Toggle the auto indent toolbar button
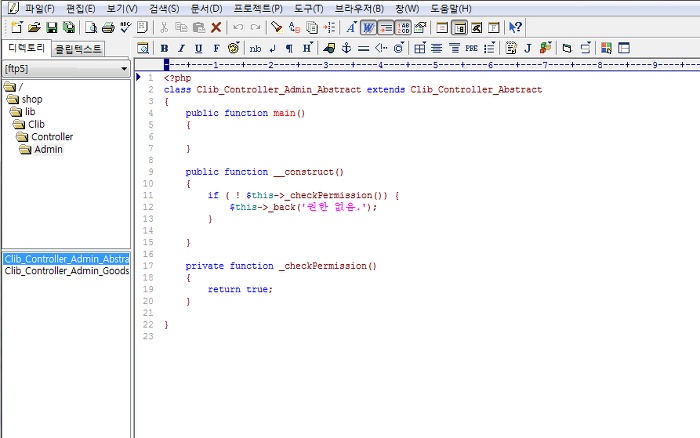Screen dimensions: 700x438 386,27
